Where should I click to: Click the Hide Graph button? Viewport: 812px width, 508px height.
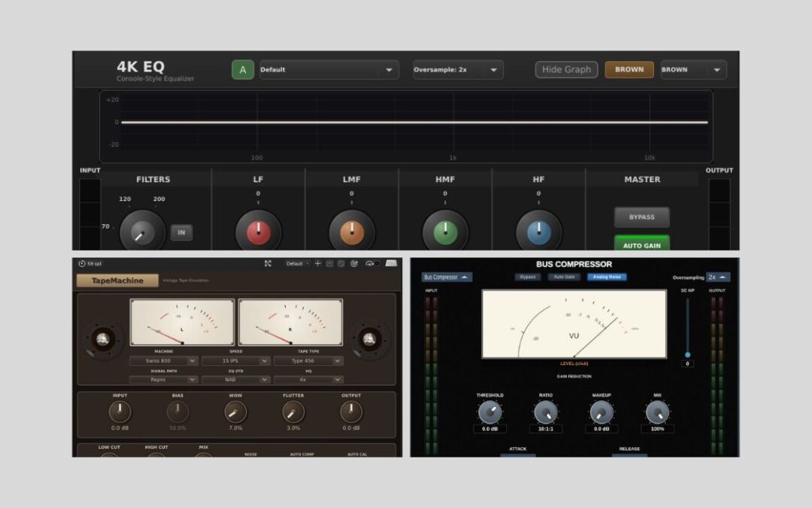coord(566,69)
